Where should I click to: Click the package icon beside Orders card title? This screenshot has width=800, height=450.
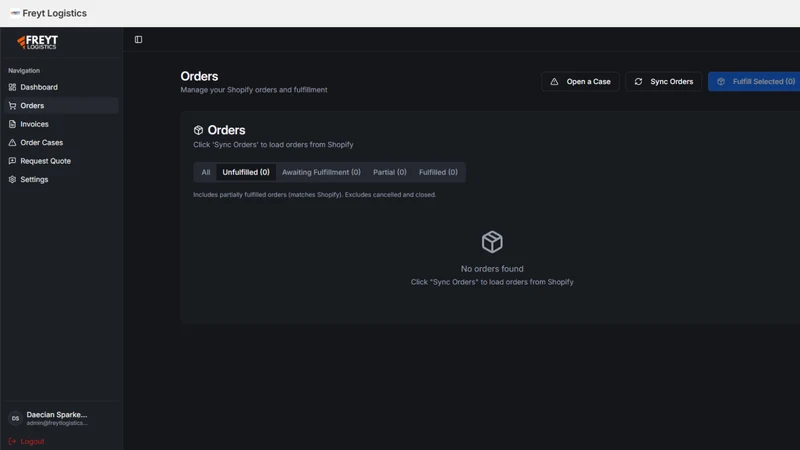(x=198, y=130)
